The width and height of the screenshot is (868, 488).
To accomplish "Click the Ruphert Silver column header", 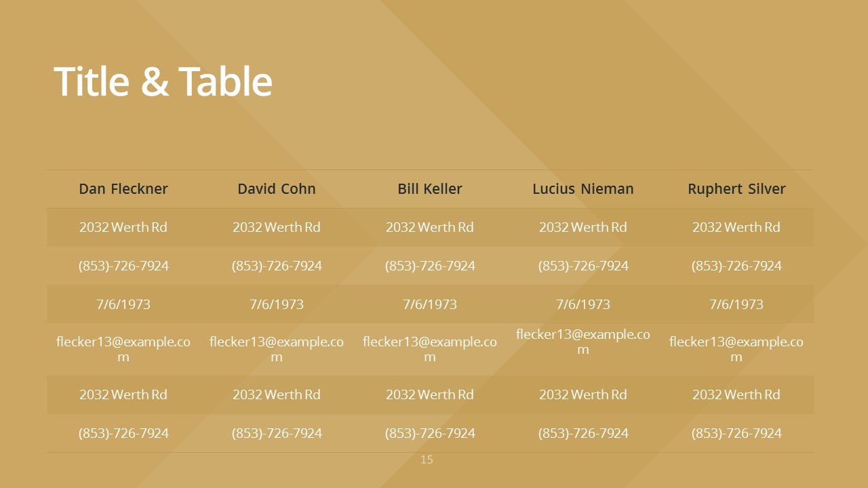I will click(x=736, y=189).
